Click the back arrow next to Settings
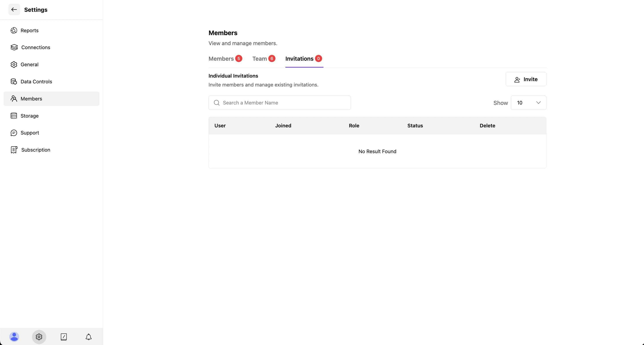644x345 pixels. (x=14, y=10)
